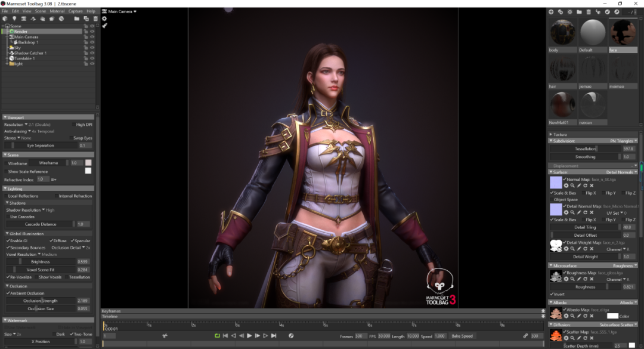Open Normal Map texture settings gear

[566, 186]
